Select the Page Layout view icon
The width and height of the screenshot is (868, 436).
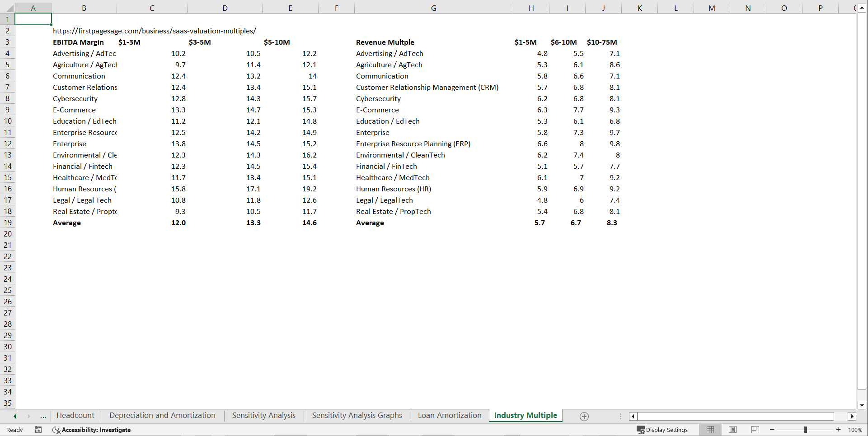[x=732, y=430]
